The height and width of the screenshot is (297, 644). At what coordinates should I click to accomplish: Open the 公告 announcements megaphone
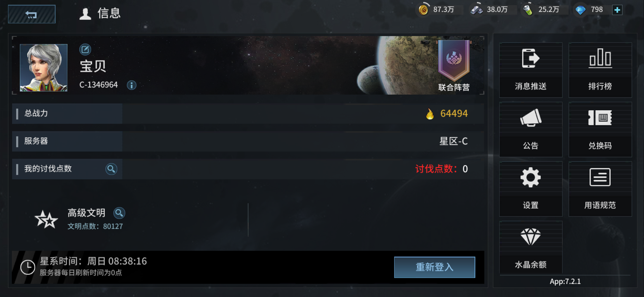(531, 130)
